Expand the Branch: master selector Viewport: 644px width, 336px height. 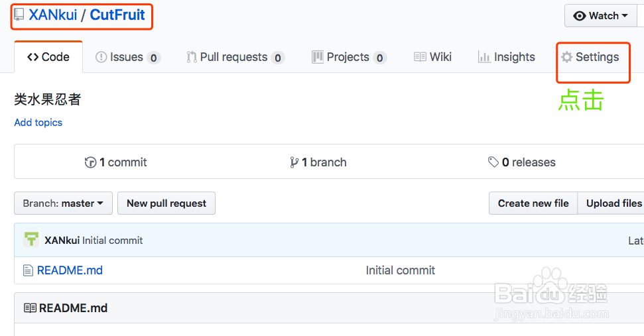coord(63,203)
